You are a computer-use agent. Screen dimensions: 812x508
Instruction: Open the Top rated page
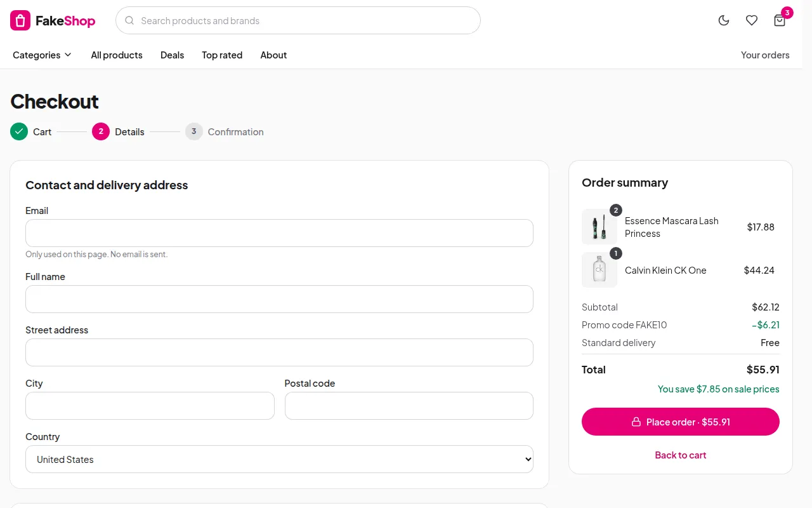222,55
